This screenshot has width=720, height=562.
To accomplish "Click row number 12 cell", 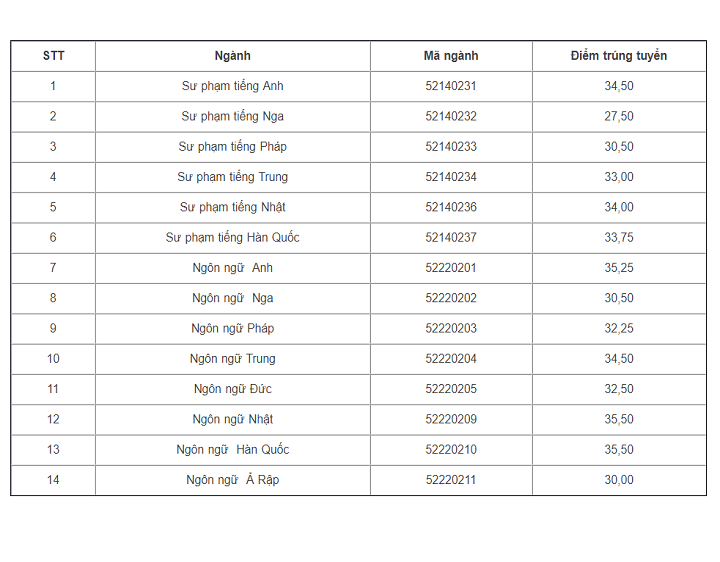I will [53, 419].
